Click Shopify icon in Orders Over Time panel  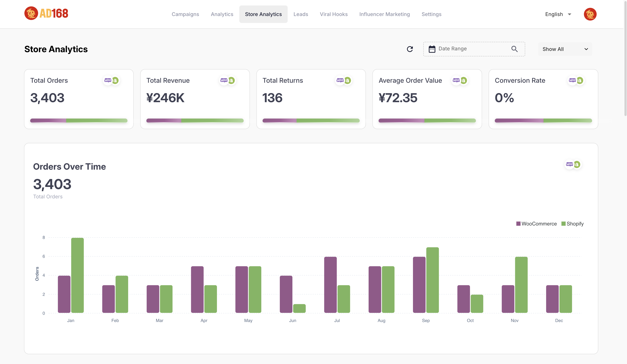[x=577, y=164]
